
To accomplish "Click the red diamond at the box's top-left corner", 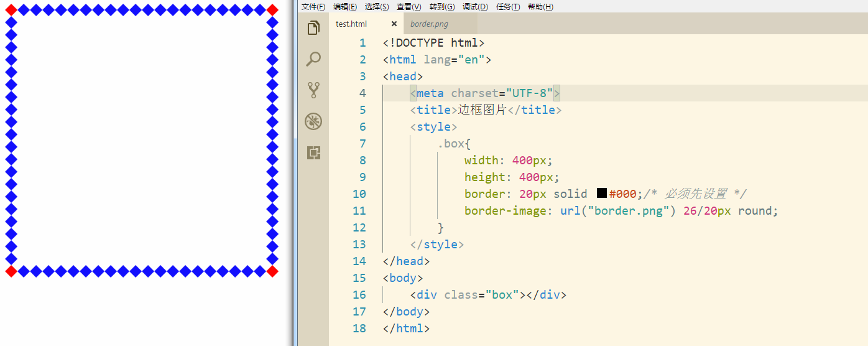I will 11,9.
